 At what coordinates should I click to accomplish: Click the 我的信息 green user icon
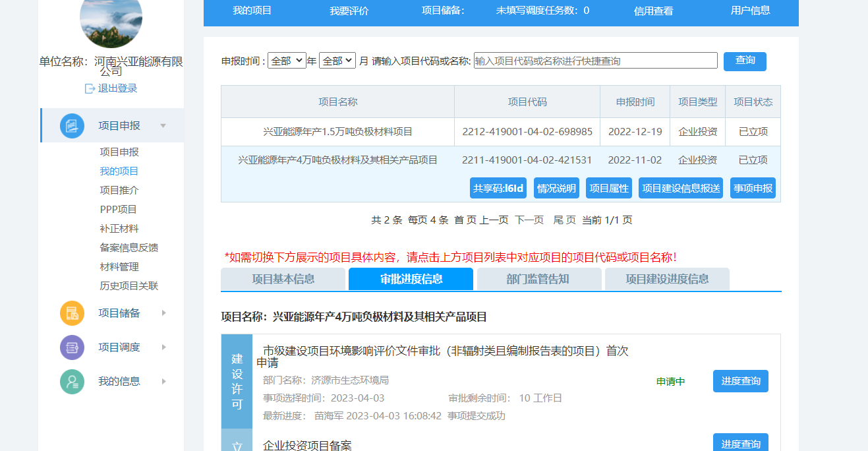click(x=72, y=382)
